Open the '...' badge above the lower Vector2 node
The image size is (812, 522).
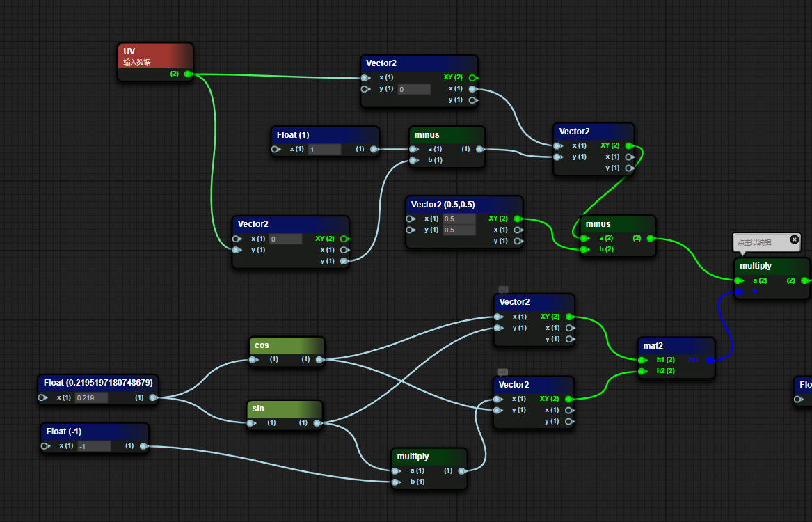point(502,373)
